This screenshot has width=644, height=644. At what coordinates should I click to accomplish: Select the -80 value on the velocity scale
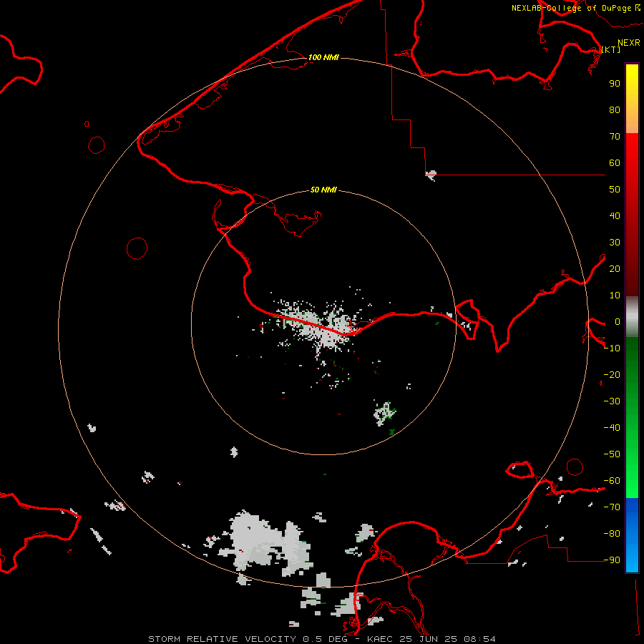point(612,534)
